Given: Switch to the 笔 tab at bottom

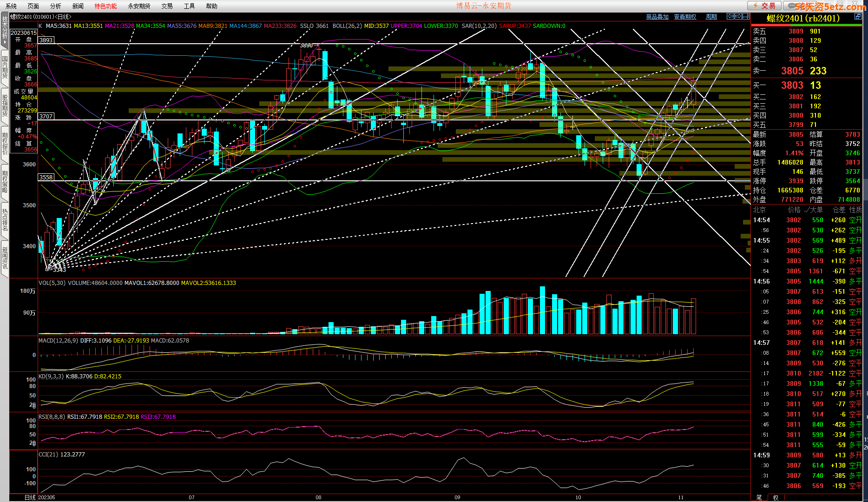Looking at the screenshot, I should (x=759, y=498).
